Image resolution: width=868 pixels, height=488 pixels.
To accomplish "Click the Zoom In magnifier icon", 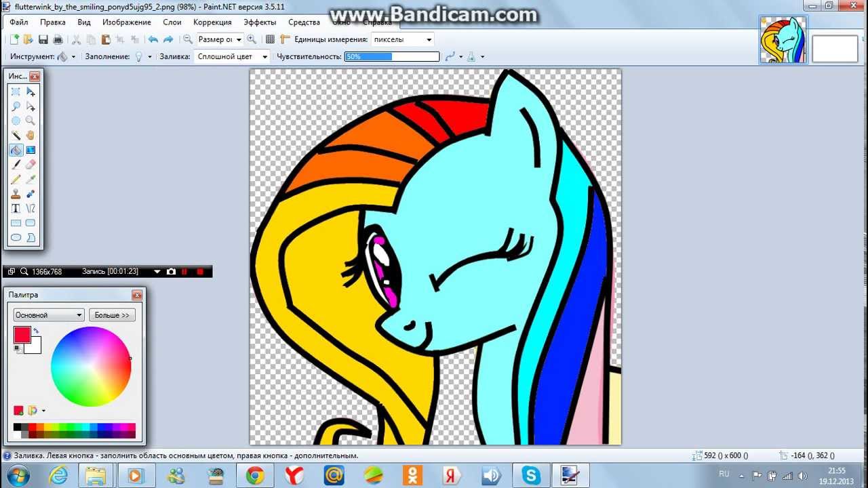I will [x=252, y=39].
